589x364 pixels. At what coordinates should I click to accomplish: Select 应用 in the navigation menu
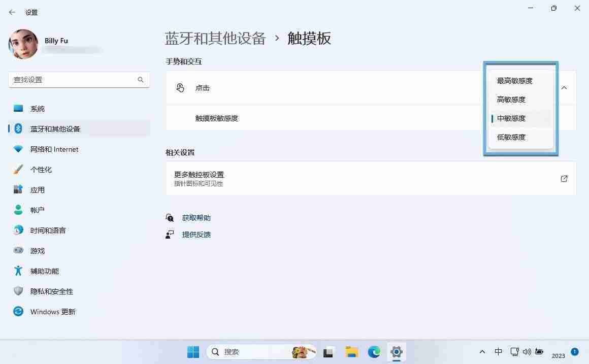(37, 189)
